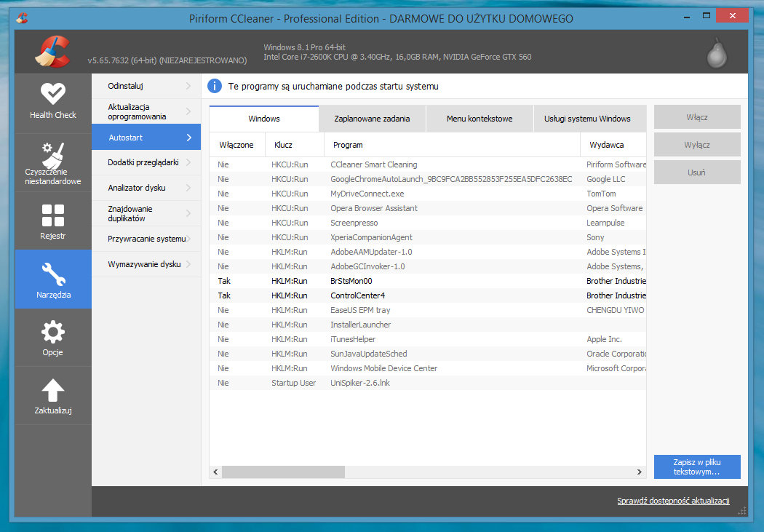The width and height of the screenshot is (764, 532).
Task: Open Czyszczenie niestandardowe broom icon
Action: click(x=53, y=156)
